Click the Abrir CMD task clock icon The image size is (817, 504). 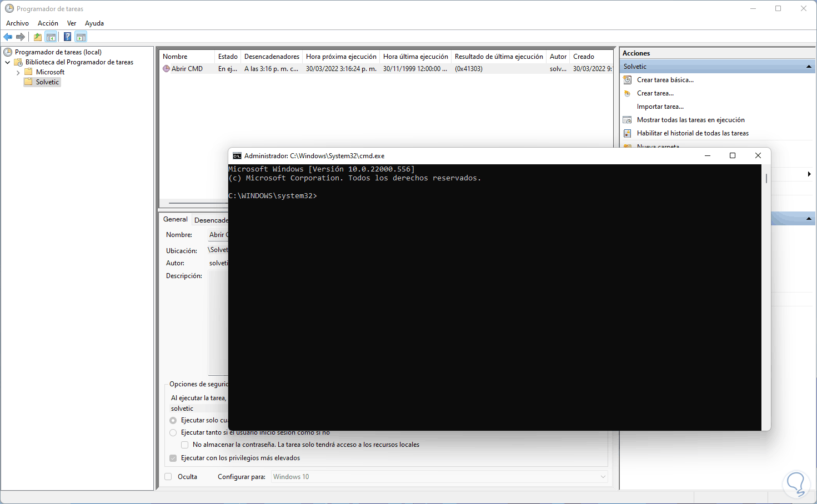166,69
